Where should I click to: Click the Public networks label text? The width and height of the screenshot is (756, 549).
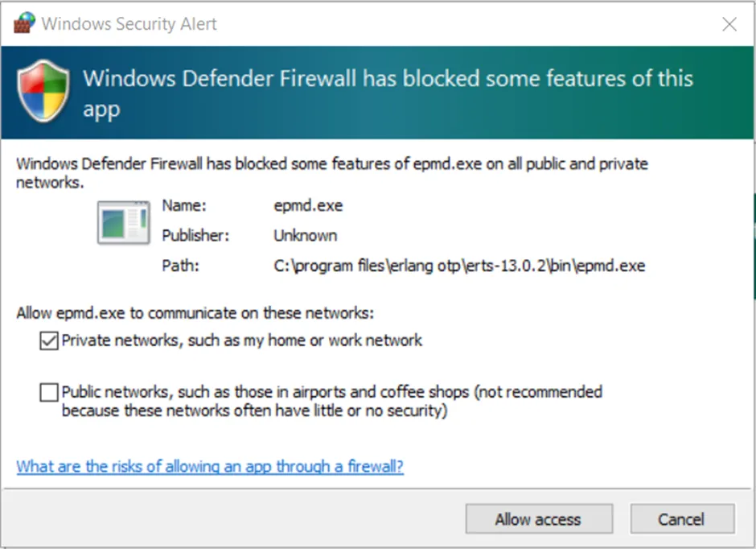[x=331, y=401]
